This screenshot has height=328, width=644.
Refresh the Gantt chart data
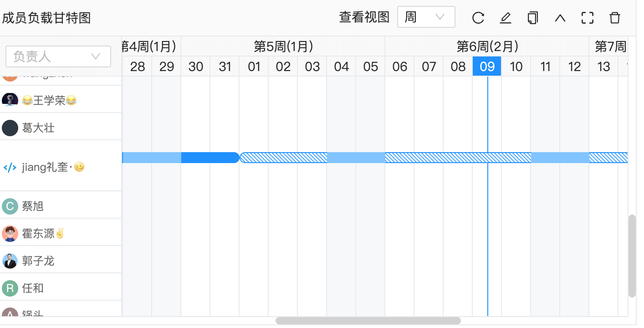pyautogui.click(x=478, y=17)
